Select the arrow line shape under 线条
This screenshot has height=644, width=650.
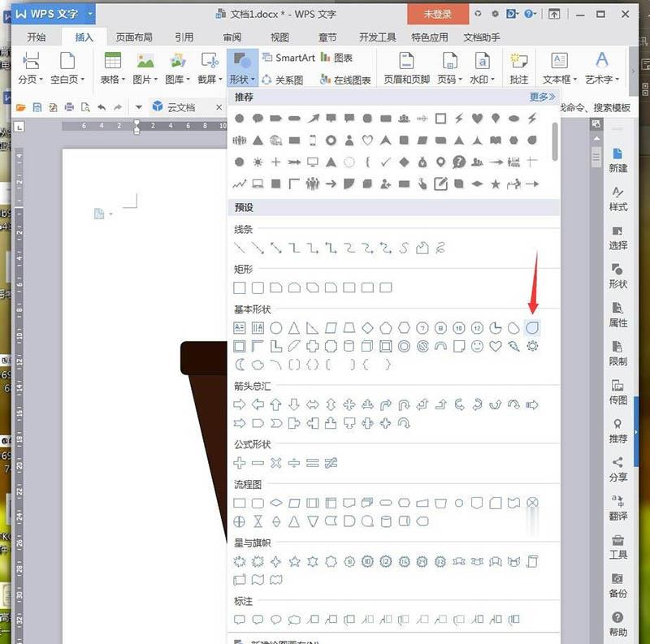point(258,249)
